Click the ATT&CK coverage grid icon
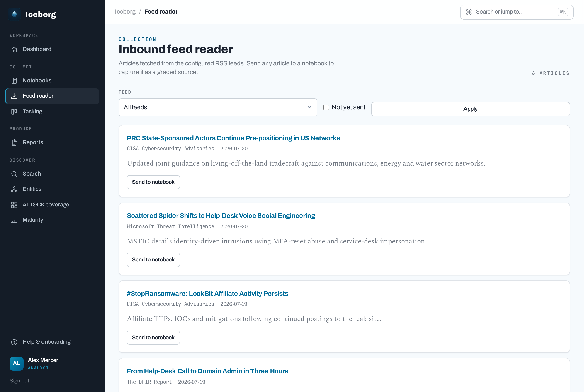Viewport: 584px width, 392px height. (x=14, y=205)
